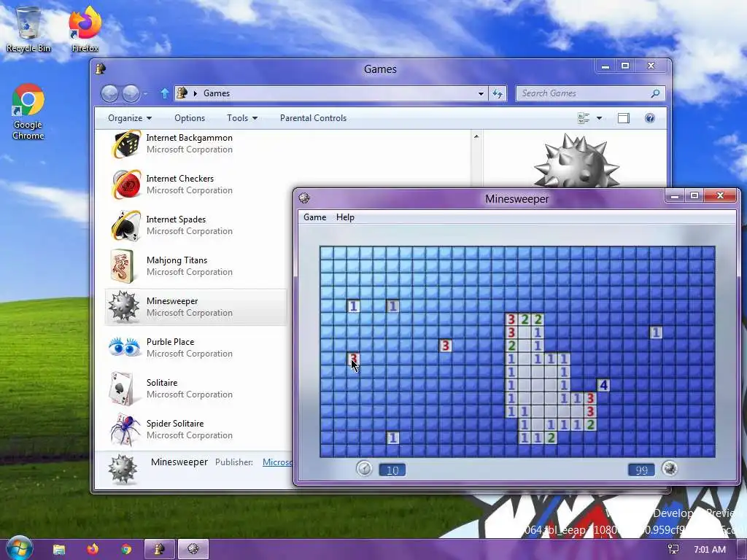Open the Firefox desktop shortcut
The width and height of the screenshot is (747, 560).
85,28
